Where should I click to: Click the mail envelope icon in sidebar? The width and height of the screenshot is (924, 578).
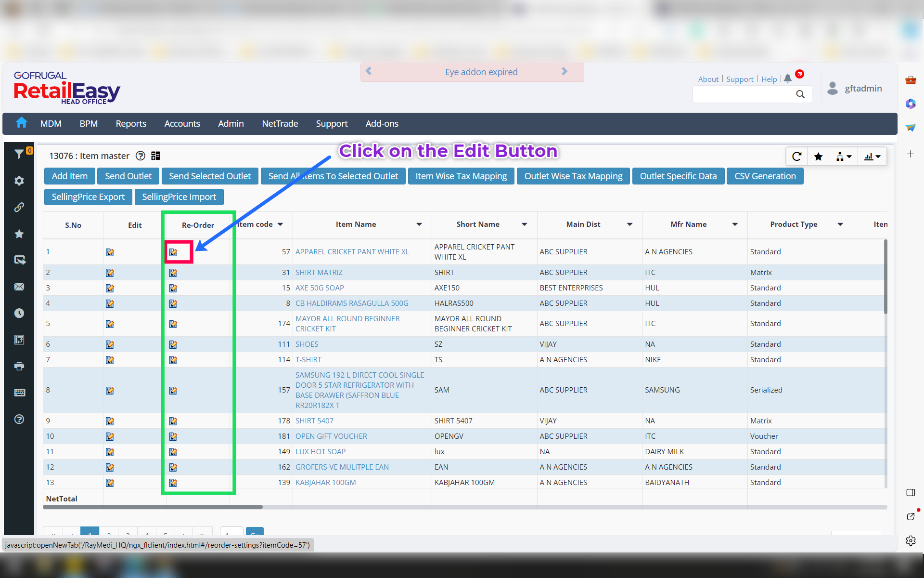coord(19,287)
